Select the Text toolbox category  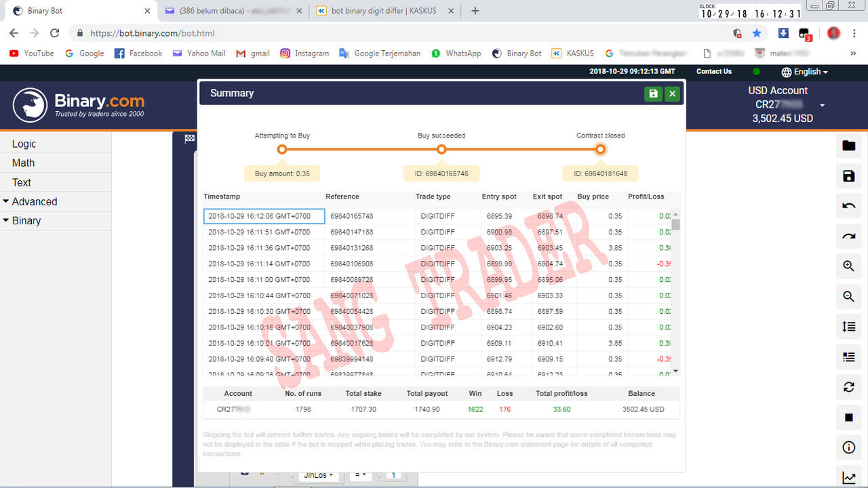pos(56,182)
